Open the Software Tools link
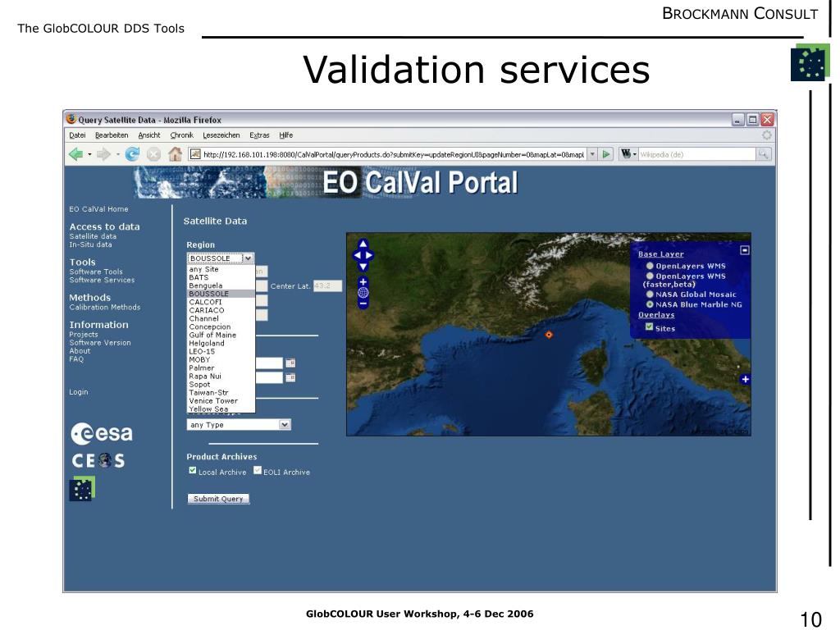The width and height of the screenshot is (840, 630). (96, 272)
